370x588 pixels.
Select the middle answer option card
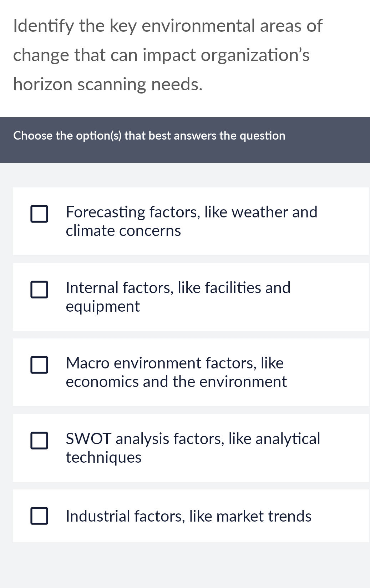pos(191,372)
